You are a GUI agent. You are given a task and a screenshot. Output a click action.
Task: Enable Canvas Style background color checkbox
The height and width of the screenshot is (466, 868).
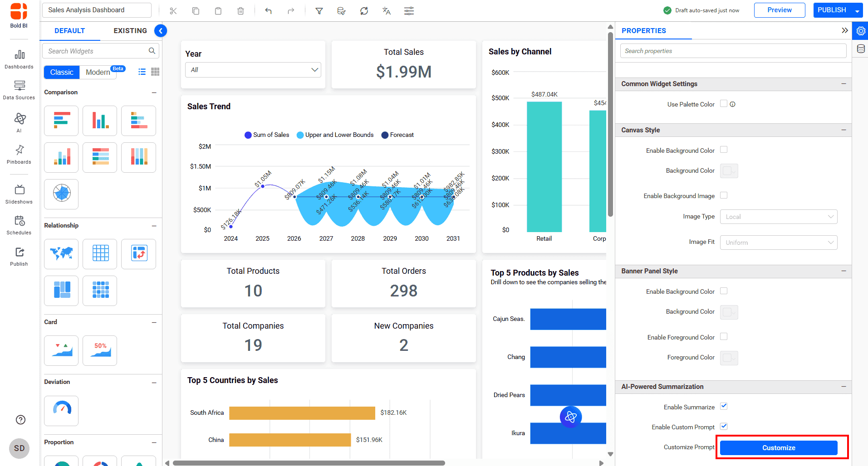(x=724, y=150)
